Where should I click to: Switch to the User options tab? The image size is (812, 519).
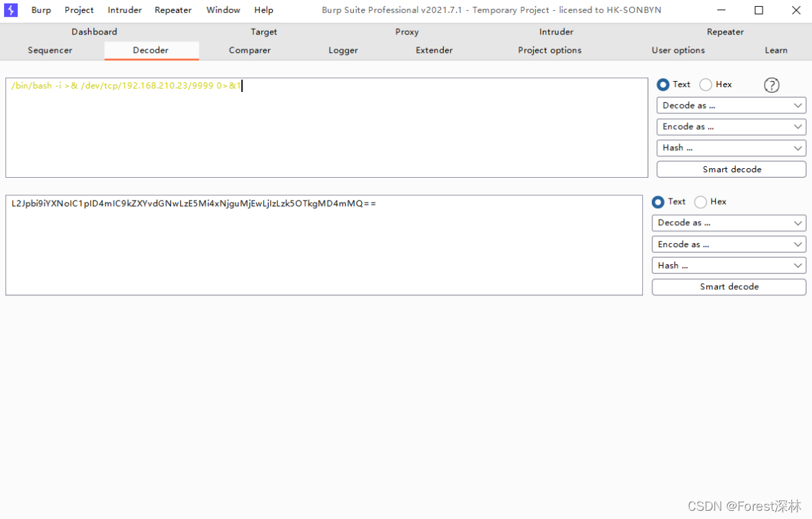(678, 50)
